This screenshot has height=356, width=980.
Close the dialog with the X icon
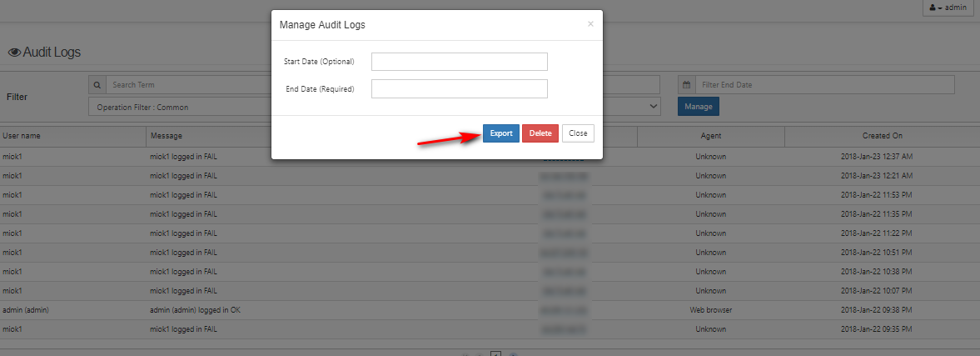point(590,24)
